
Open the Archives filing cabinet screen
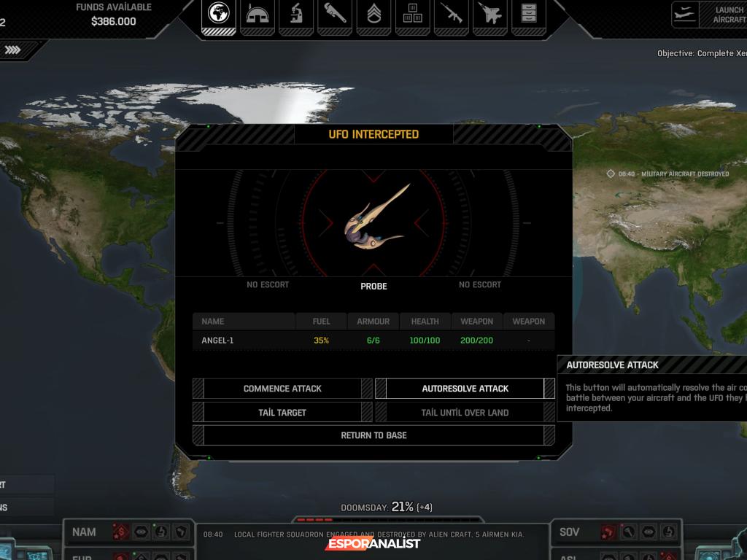(x=528, y=15)
